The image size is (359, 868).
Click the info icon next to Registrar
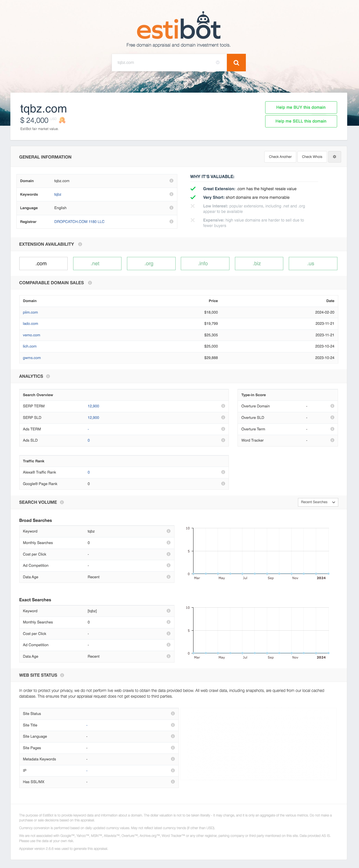tap(171, 222)
